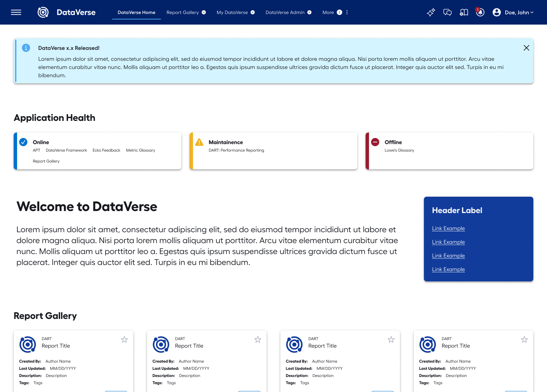
Task: Open the Ecko Feedback link under Online status
Action: pos(106,150)
